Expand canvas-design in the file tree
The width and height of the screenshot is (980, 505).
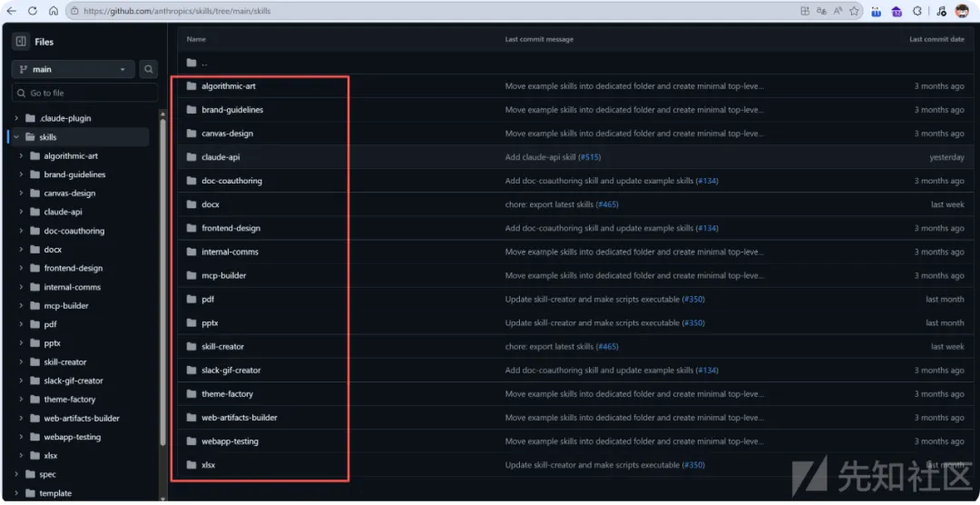[21, 193]
